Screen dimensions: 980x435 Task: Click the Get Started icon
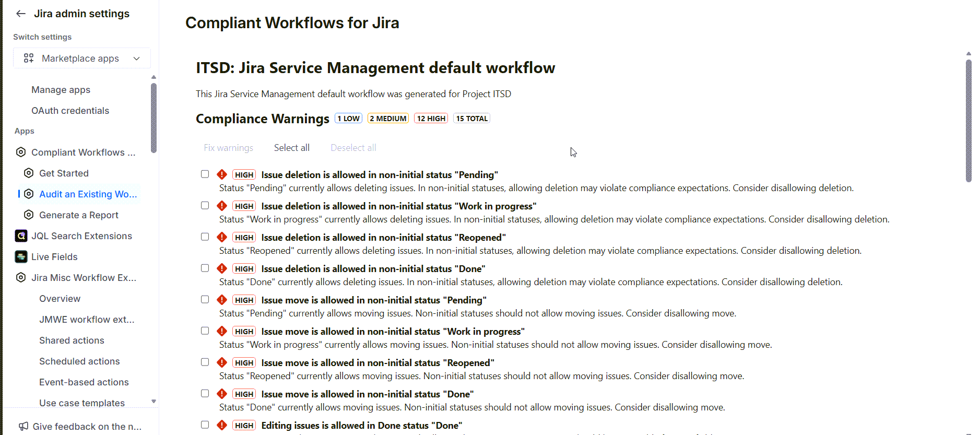[x=29, y=173]
